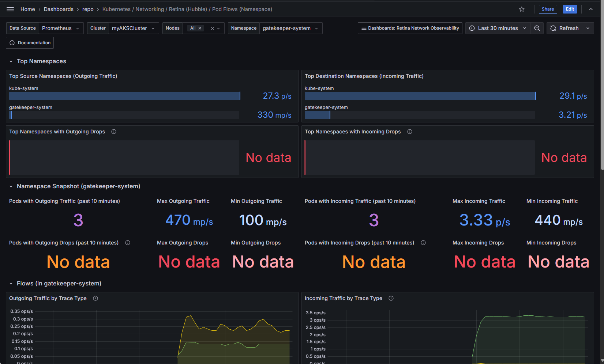Screen dimensions: 604x364
Task: Open the Last 30 minutes time picker
Action: point(498,28)
